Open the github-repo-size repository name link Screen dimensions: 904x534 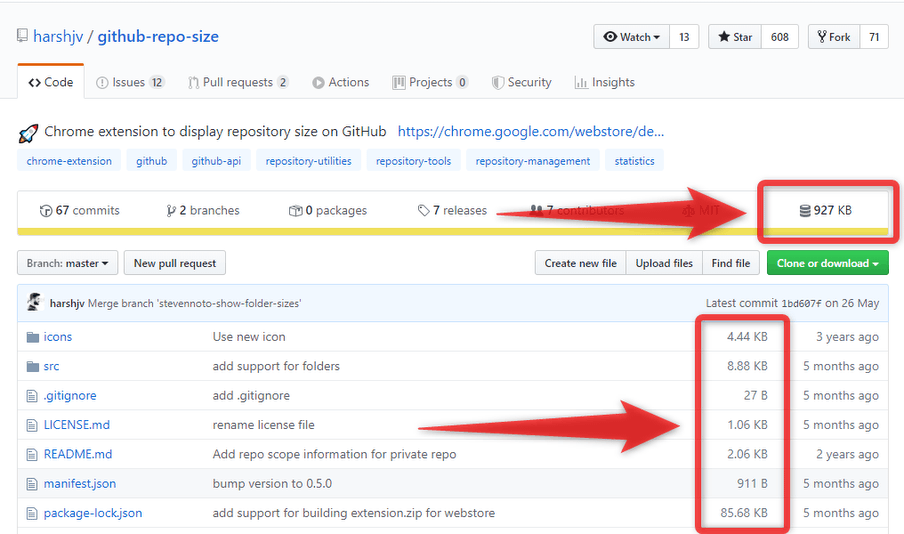(158, 36)
